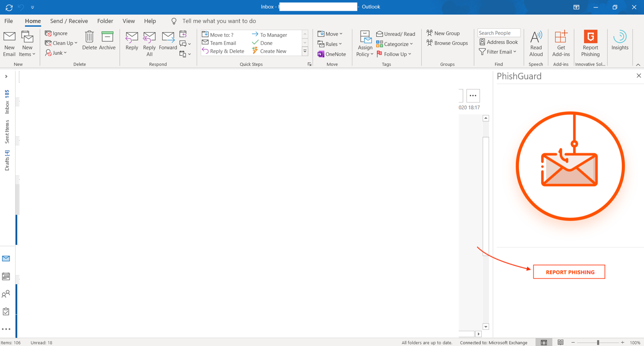This screenshot has height=346, width=644.
Task: Select Done quick step
Action: click(262, 43)
